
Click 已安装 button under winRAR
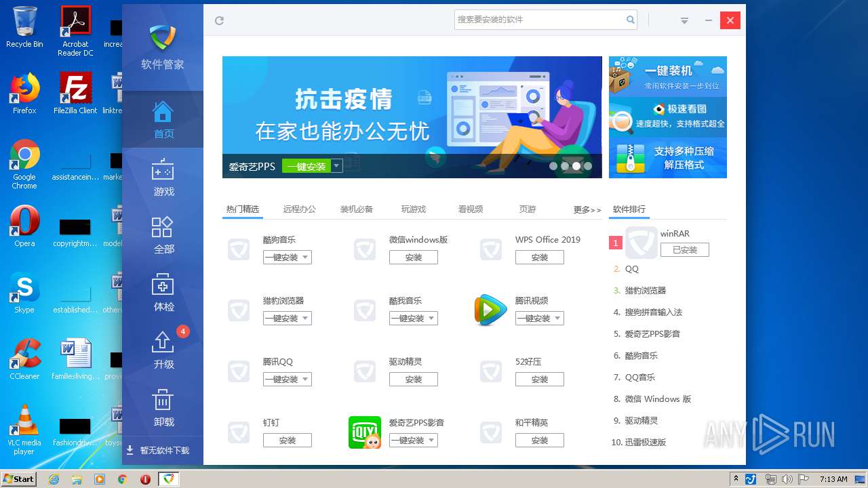point(685,250)
